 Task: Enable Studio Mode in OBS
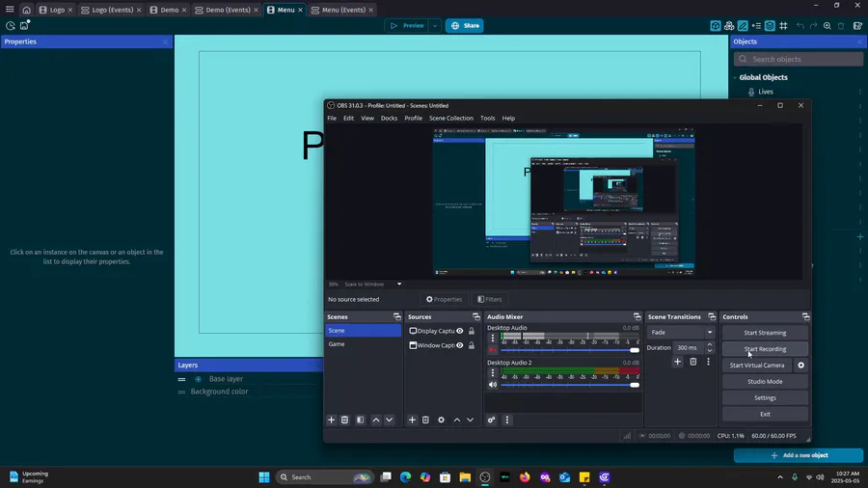coord(765,382)
